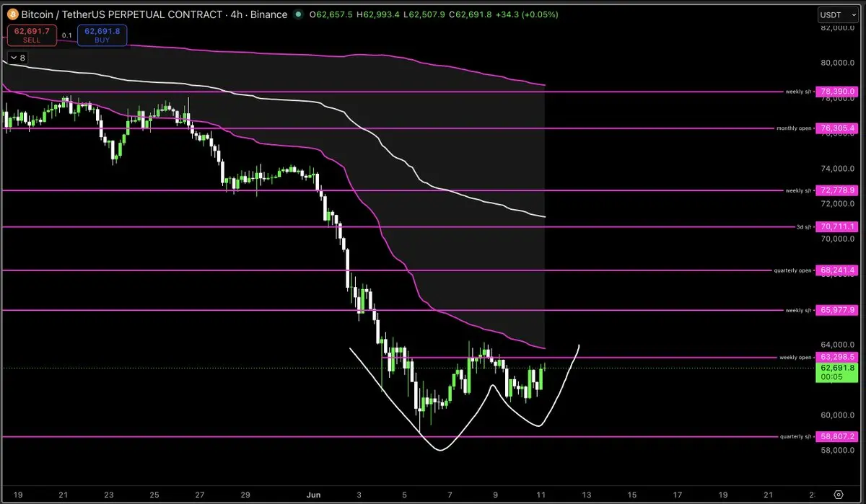The image size is (866, 504).
Task: Click the 0.1 order quantity field
Action: (66, 35)
